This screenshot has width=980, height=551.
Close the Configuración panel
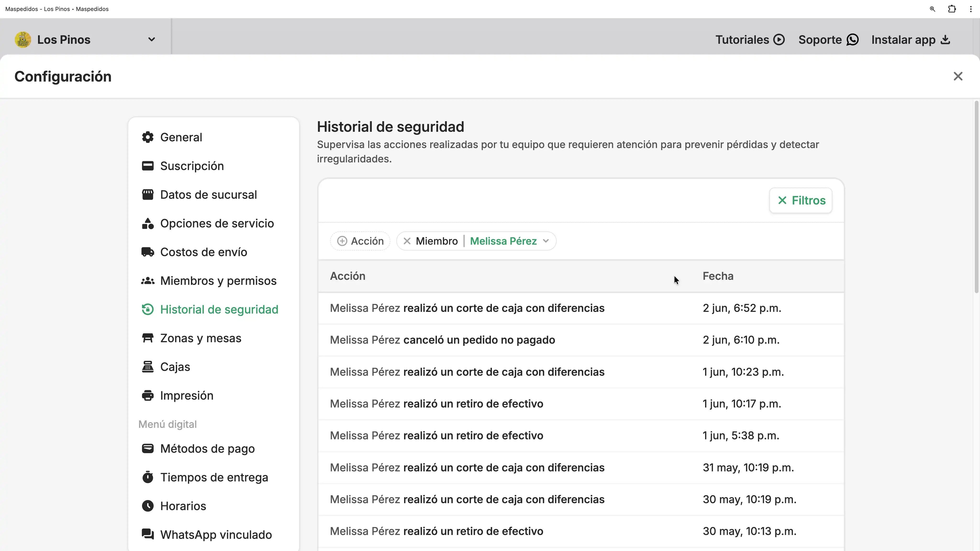coord(958,77)
